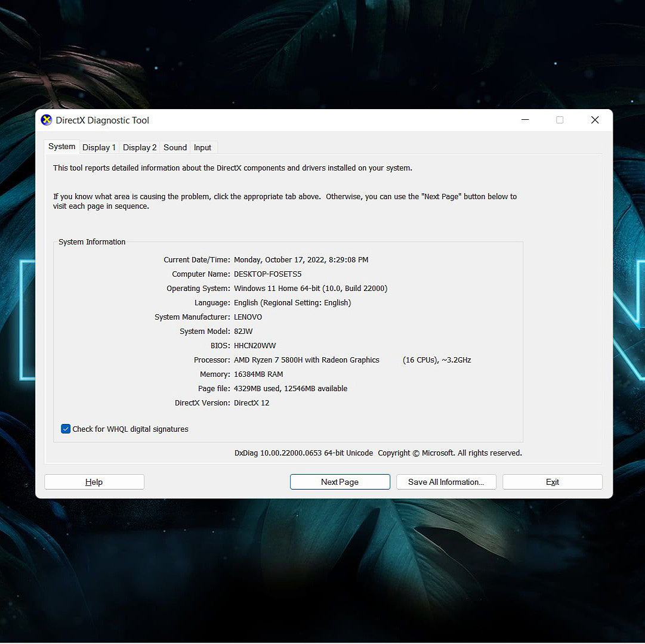The width and height of the screenshot is (645, 644).
Task: Select the System tab
Action: tap(62, 147)
